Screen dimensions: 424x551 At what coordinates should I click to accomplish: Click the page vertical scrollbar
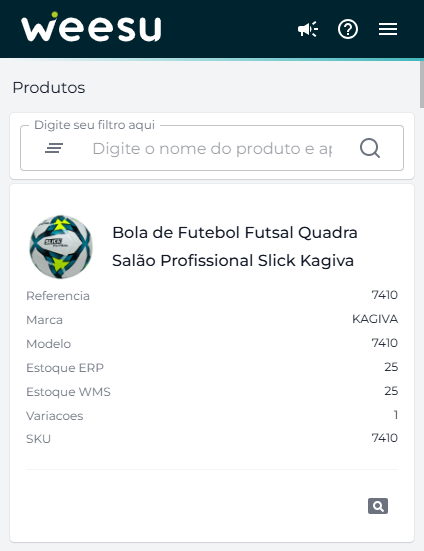[422, 84]
